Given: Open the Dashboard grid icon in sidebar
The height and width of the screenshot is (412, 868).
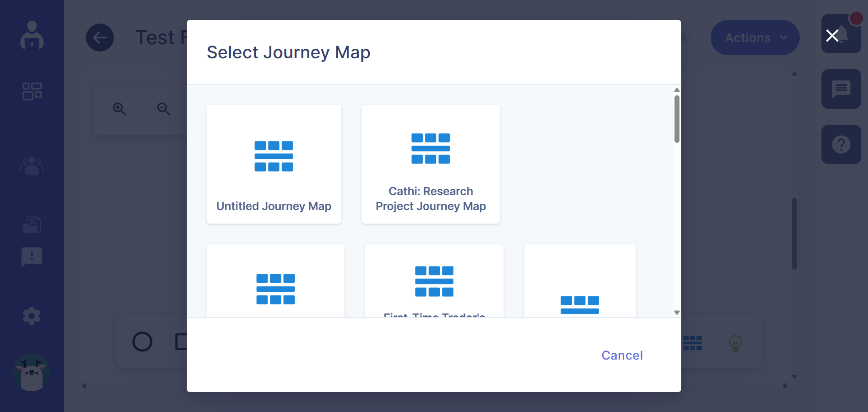Looking at the screenshot, I should click(x=31, y=91).
